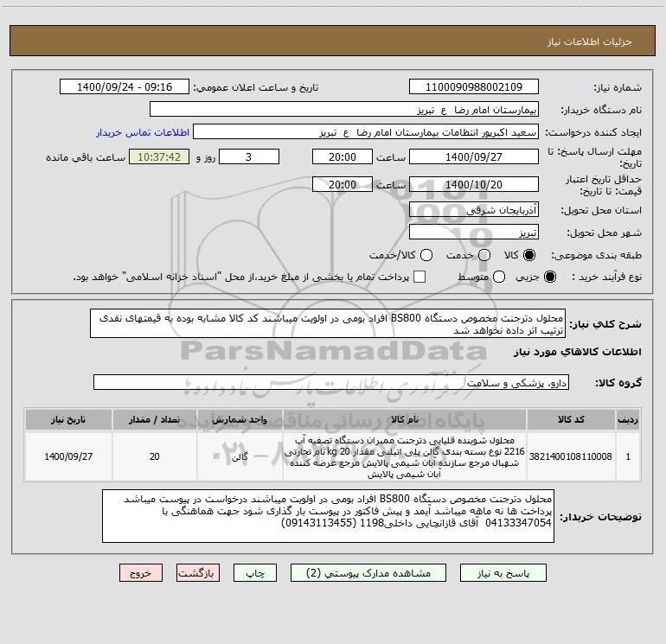The width and height of the screenshot is (666, 644).
Task: Click product code 3821400108110008 cell
Action: click(x=571, y=456)
